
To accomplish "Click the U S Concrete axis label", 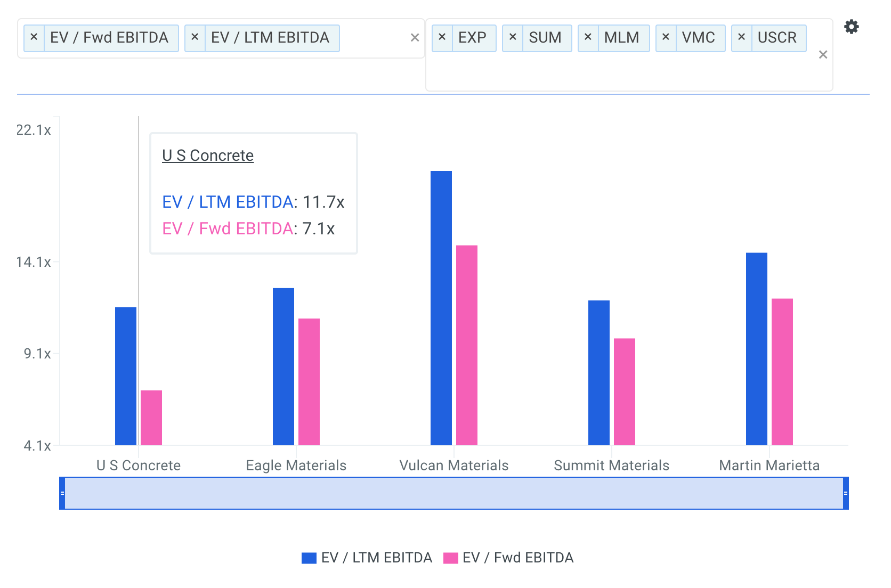I will (x=139, y=466).
